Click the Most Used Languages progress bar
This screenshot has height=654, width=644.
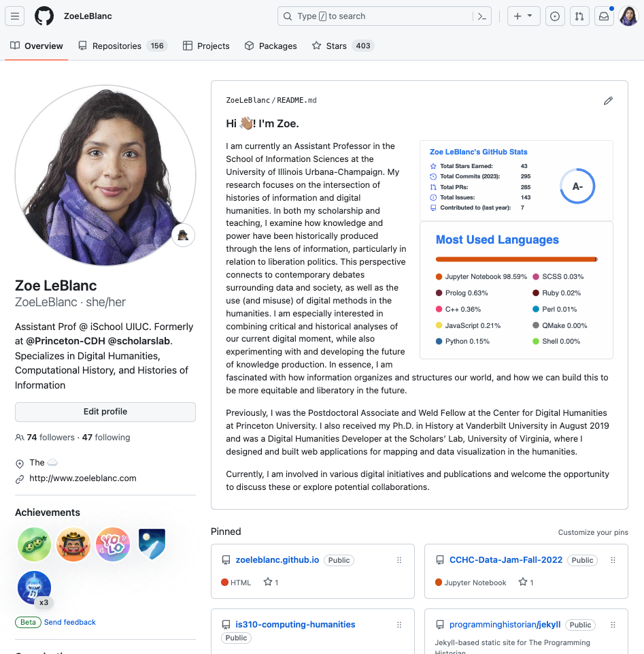[516, 259]
